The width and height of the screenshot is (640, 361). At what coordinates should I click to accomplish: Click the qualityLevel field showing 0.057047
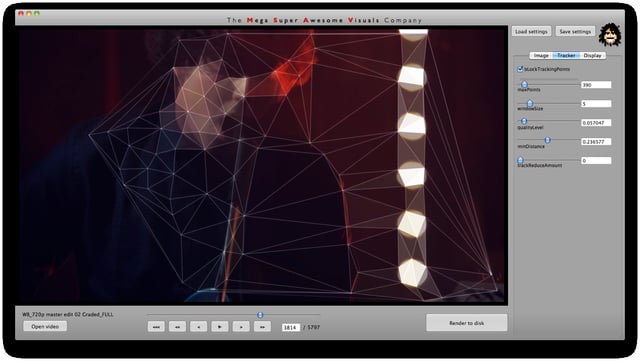[596, 123]
